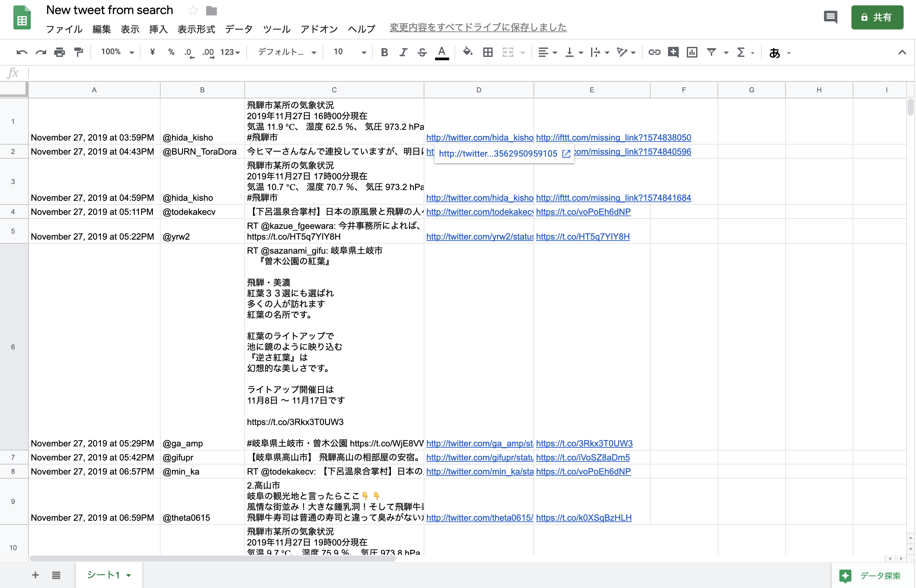Open the 表示 menu
The image size is (916, 588).
(x=130, y=29)
